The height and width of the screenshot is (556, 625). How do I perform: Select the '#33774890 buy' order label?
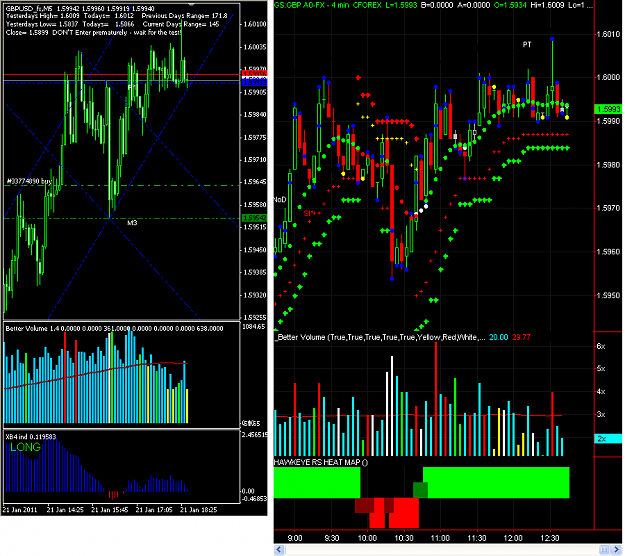(29, 181)
